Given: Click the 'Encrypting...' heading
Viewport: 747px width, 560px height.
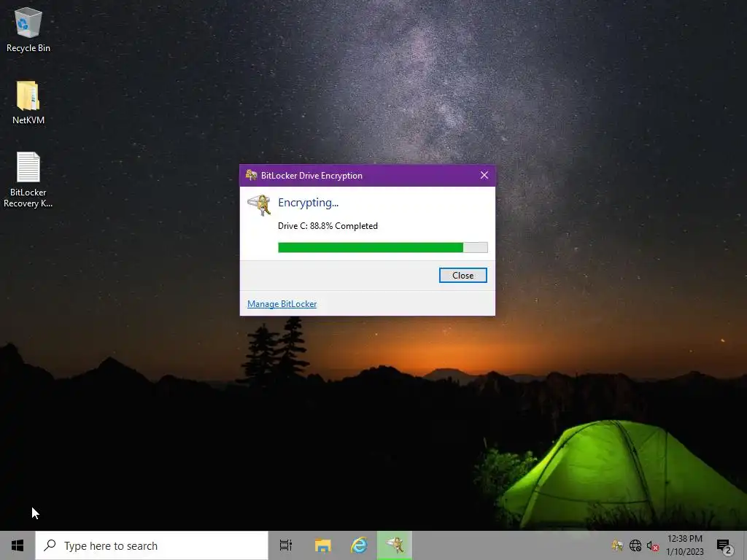Looking at the screenshot, I should (x=309, y=203).
